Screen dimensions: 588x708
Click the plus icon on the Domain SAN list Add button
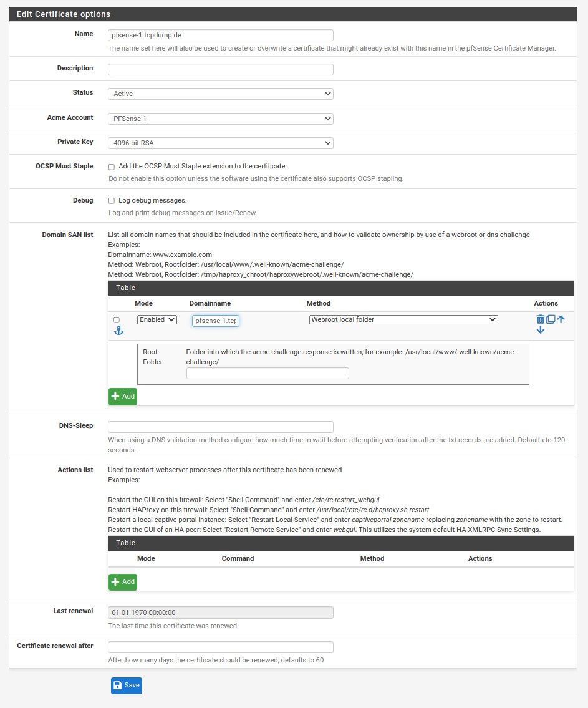[x=115, y=396]
